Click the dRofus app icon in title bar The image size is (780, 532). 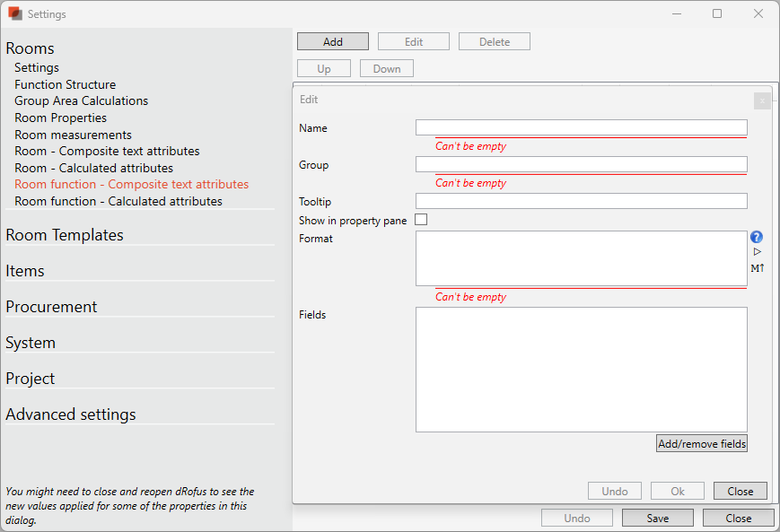15,13
